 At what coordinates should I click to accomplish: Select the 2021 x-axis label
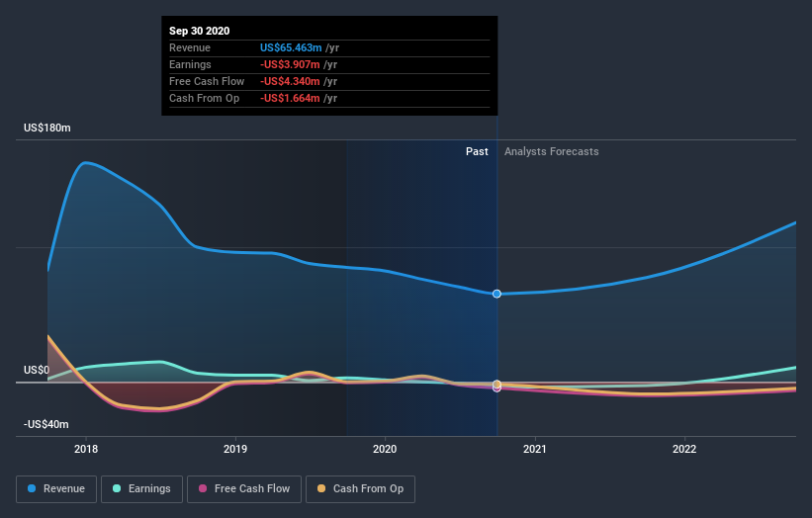[x=535, y=449]
